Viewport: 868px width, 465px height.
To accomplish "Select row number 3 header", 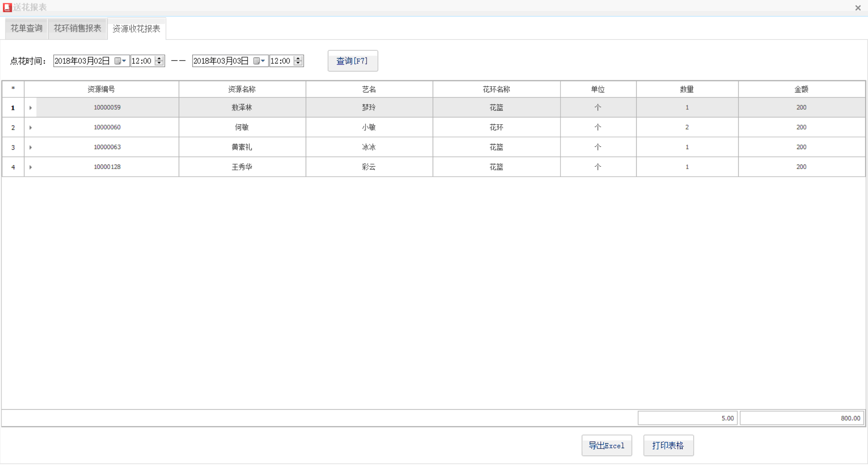I will pos(13,147).
